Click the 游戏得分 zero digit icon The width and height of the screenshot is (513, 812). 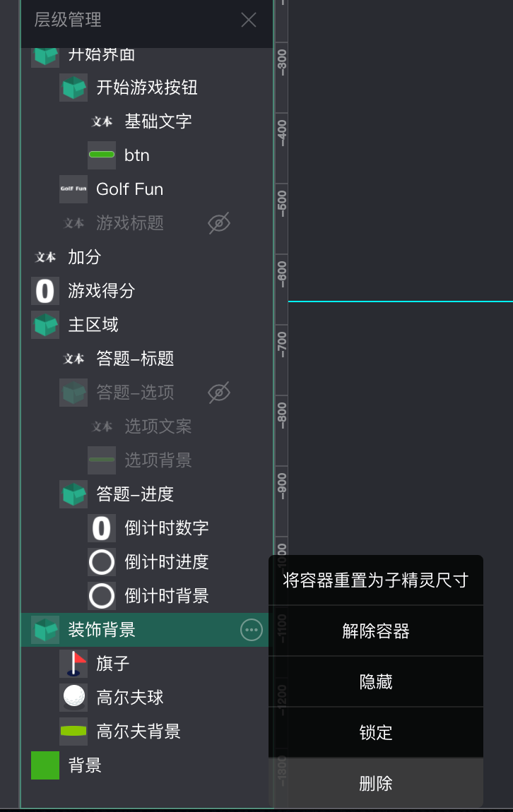point(45,291)
